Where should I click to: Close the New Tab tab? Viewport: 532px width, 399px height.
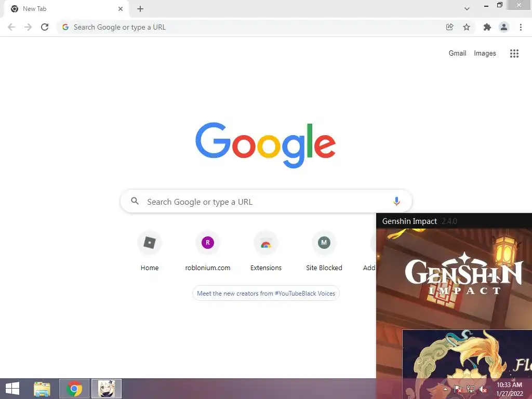click(x=120, y=9)
